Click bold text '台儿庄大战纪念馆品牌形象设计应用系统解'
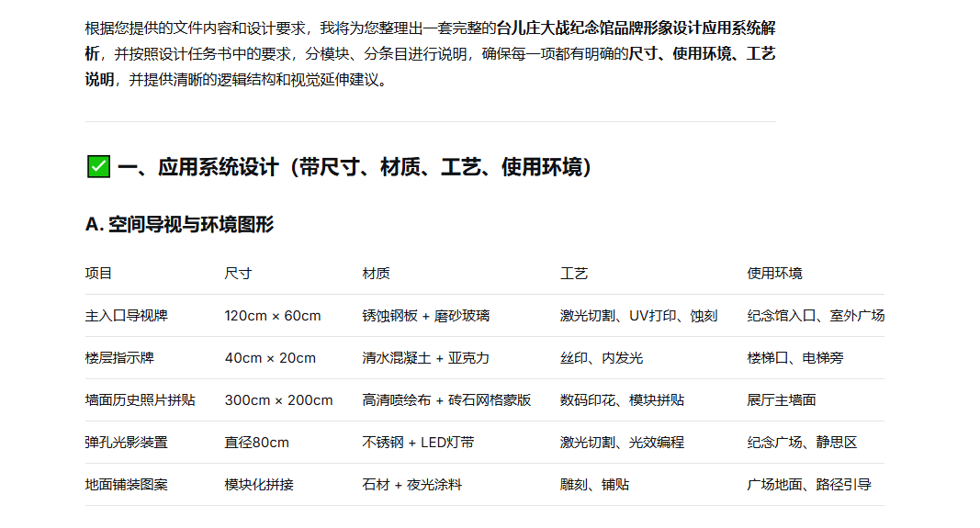Image resolution: width=980 pixels, height=528 pixels. (636, 28)
